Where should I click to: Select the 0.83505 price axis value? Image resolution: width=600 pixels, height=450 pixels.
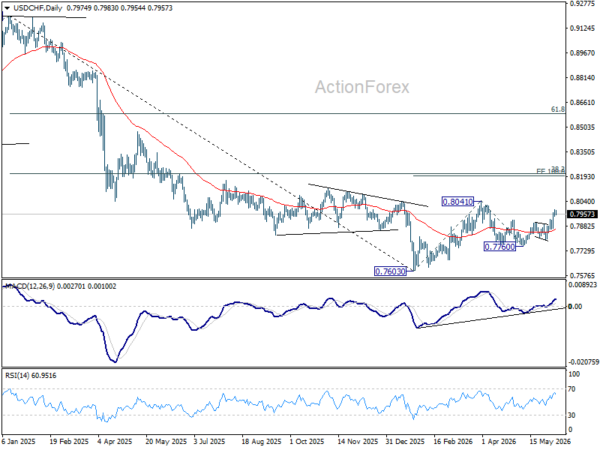pyautogui.click(x=582, y=152)
